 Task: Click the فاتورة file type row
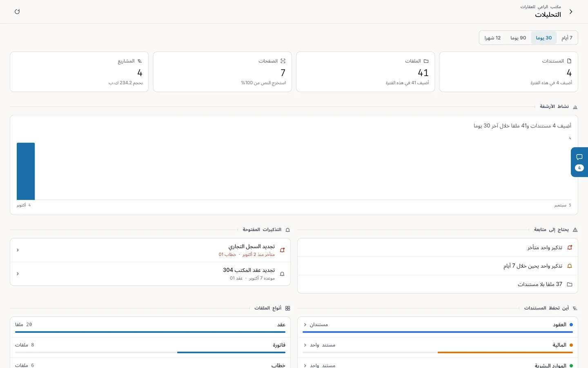pyautogui.click(x=150, y=347)
